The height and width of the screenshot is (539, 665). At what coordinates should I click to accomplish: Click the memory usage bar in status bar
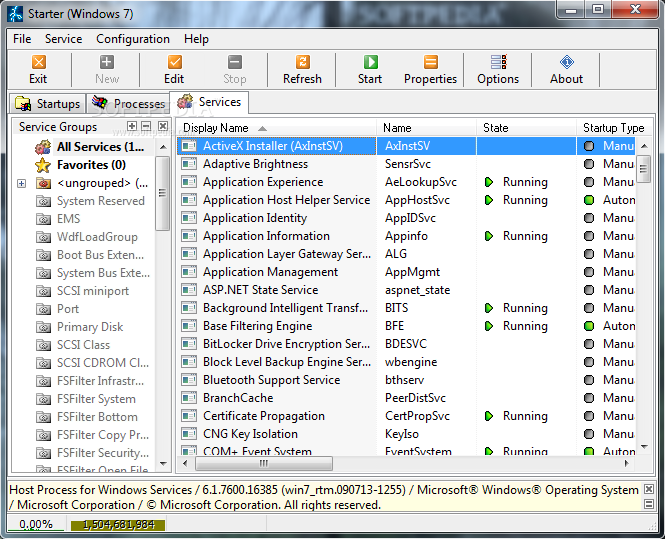[118, 525]
